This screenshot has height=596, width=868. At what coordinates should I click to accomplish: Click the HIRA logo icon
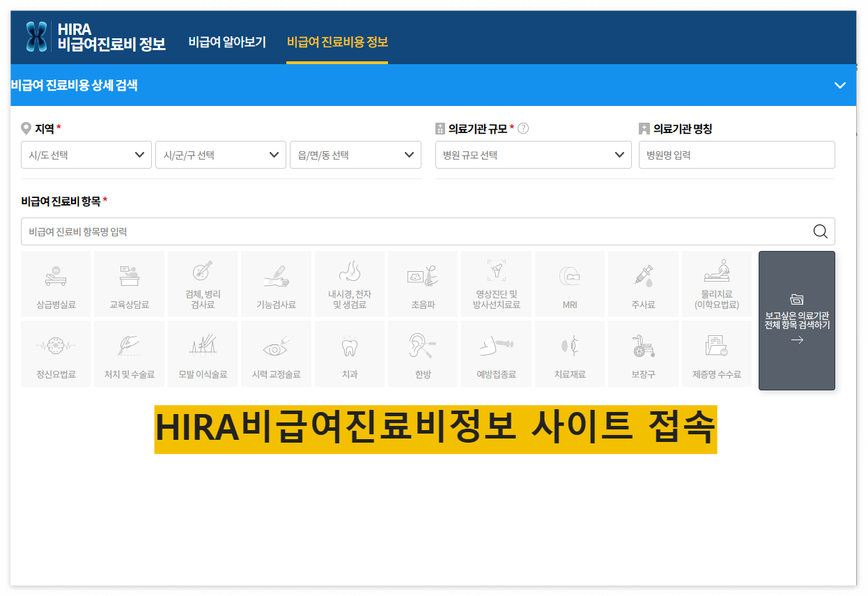[36, 36]
